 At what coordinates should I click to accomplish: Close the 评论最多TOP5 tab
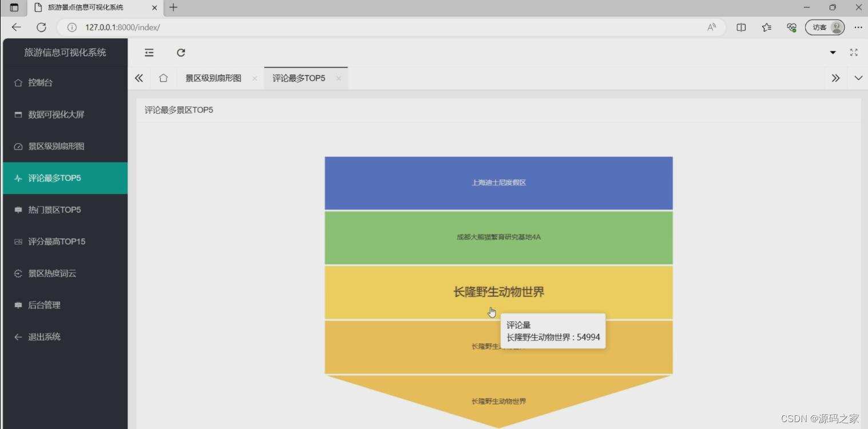[339, 78]
